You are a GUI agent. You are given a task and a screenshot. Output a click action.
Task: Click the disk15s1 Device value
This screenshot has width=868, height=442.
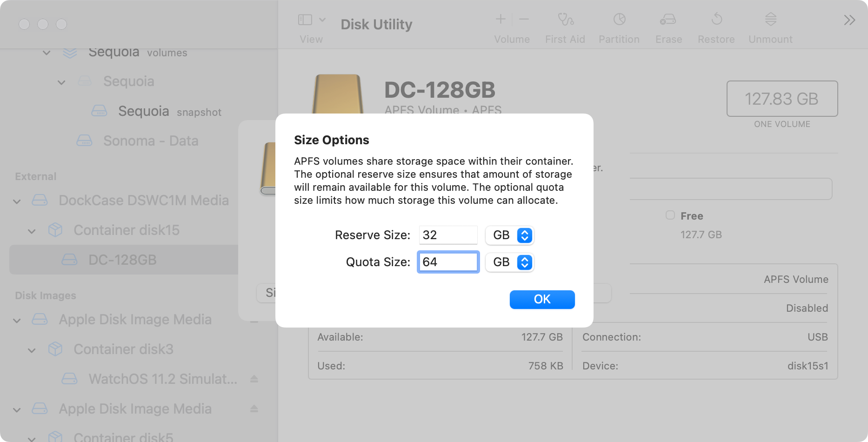pos(808,366)
